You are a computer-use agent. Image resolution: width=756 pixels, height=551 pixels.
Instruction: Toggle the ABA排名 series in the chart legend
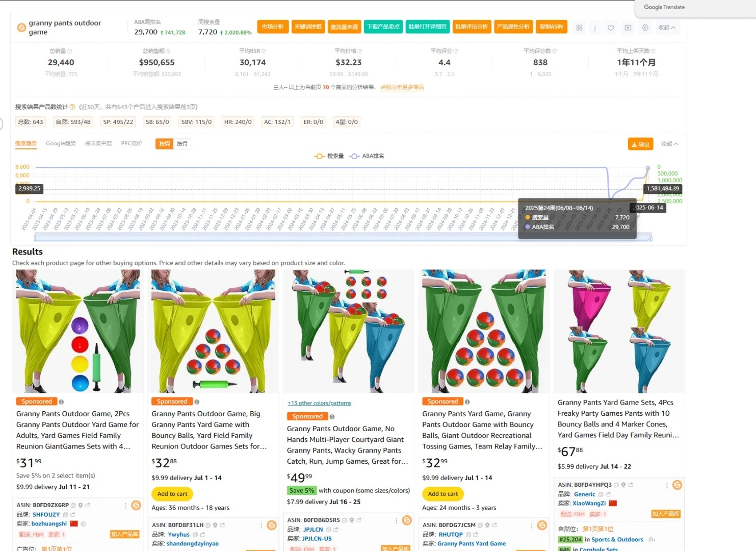tap(367, 156)
